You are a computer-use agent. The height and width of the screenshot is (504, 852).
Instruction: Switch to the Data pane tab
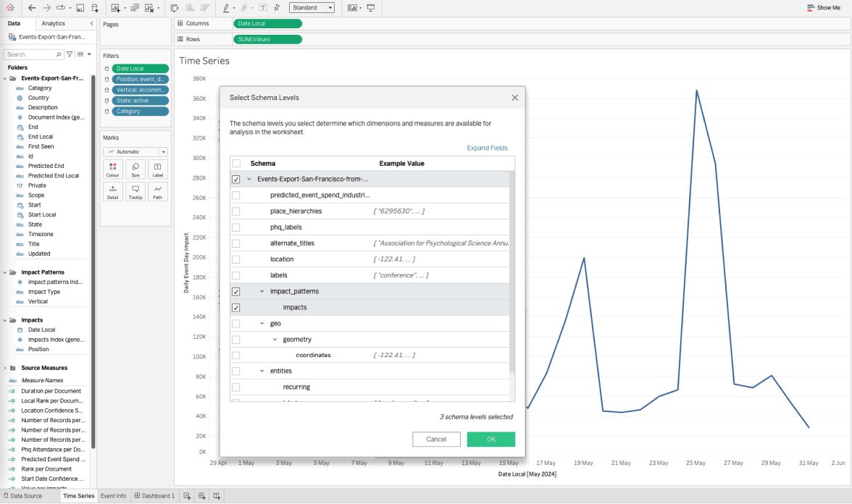click(x=14, y=23)
